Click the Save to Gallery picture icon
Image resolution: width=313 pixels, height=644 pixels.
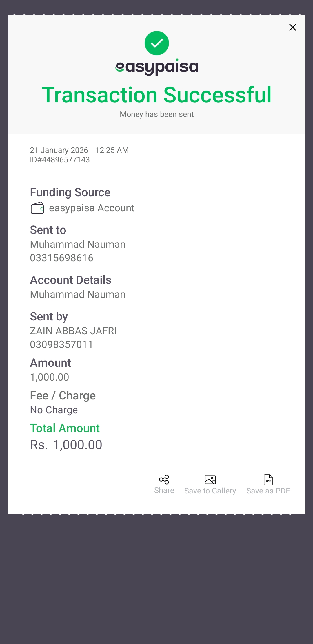pyautogui.click(x=210, y=480)
